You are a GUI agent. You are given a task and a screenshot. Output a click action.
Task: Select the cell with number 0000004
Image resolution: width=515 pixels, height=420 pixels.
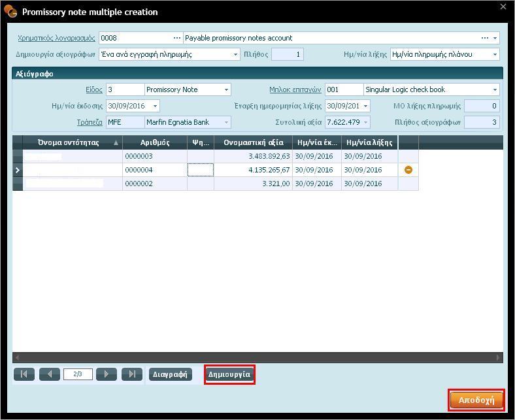(155, 170)
